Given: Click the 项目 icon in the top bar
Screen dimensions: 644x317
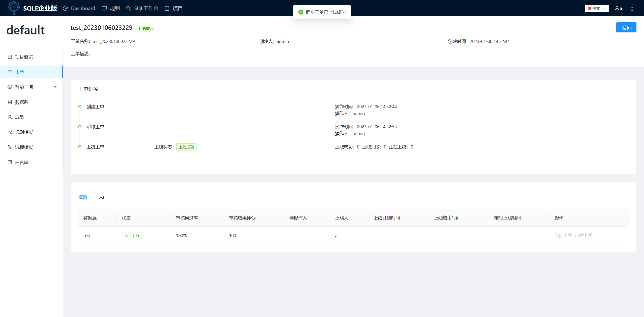Looking at the screenshot, I should [x=167, y=8].
